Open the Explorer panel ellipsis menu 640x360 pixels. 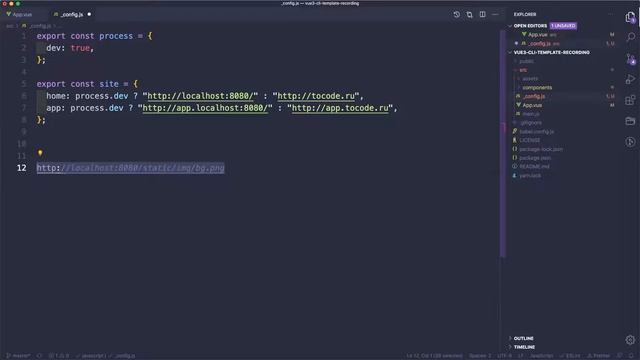[611, 14]
